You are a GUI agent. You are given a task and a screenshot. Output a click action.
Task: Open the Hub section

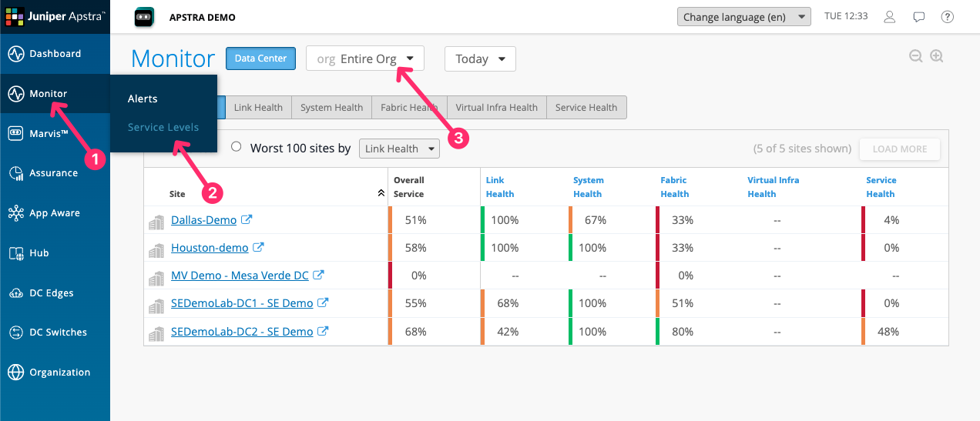[55, 253]
